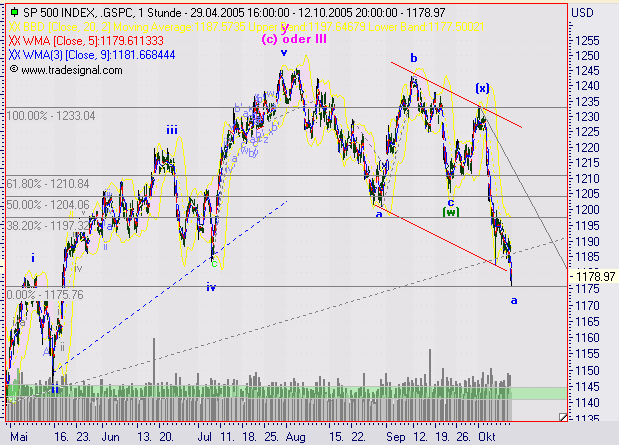Click the blue ii label at chart bottom
Image resolution: width=619 pixels, height=445 pixels.
click(x=55, y=389)
